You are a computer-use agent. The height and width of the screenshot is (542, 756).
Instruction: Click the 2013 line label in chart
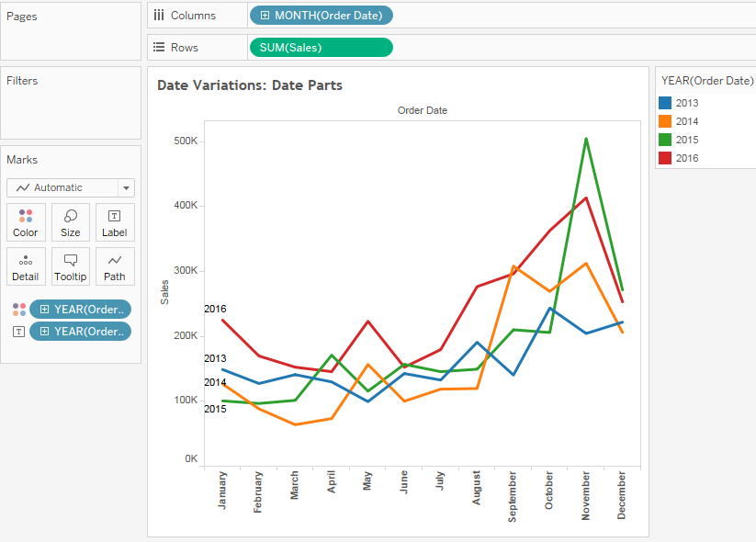point(215,358)
